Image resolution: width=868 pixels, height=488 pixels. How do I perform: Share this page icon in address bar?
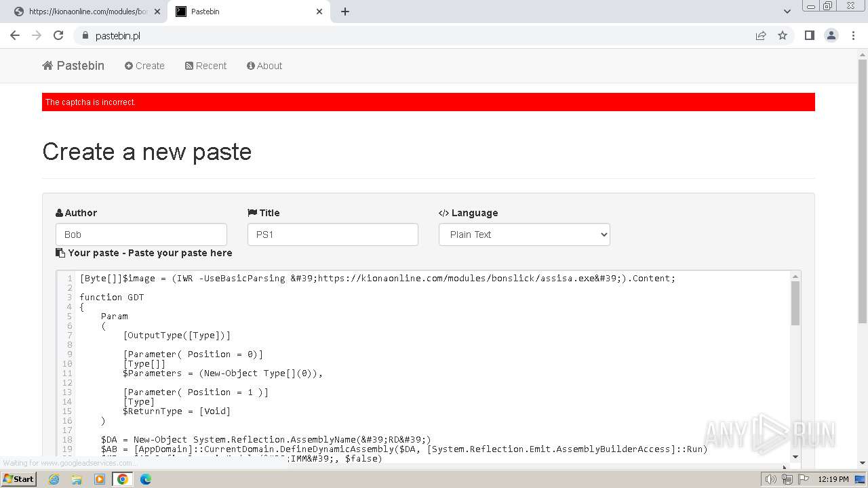761,35
